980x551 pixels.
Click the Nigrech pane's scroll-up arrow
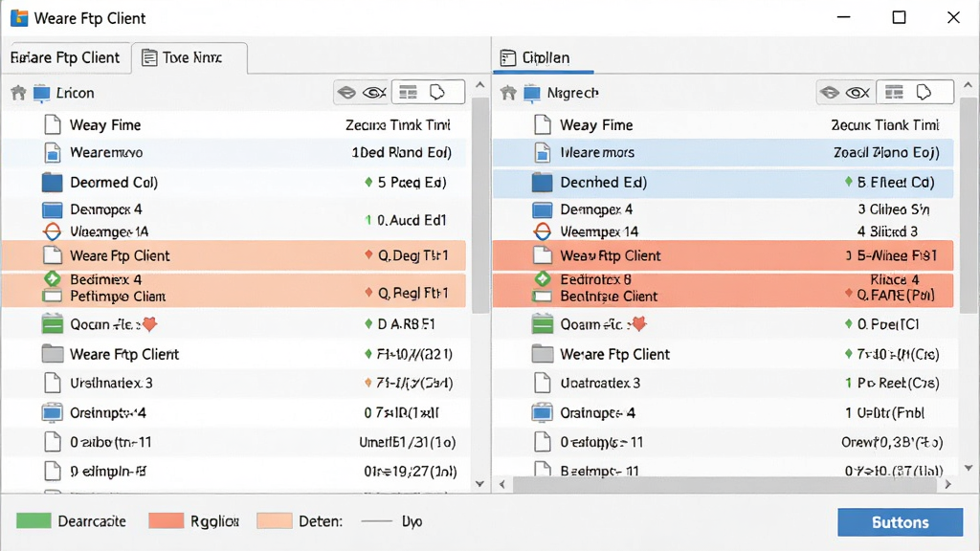tap(969, 85)
